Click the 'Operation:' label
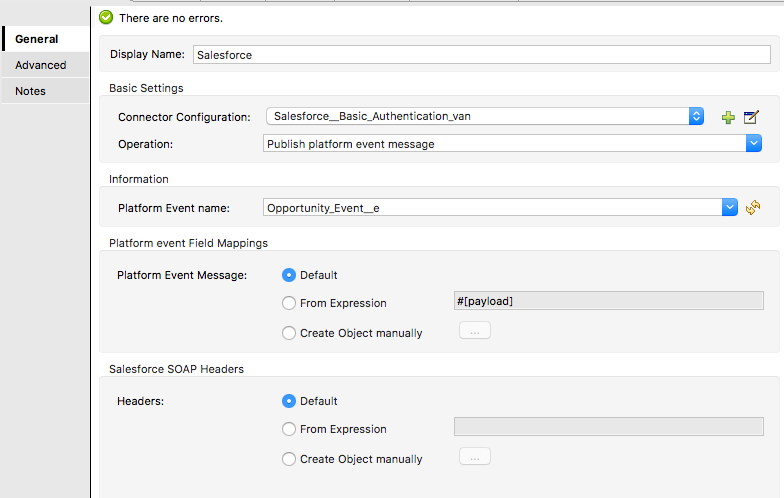This screenshot has height=498, width=784. 146,144
